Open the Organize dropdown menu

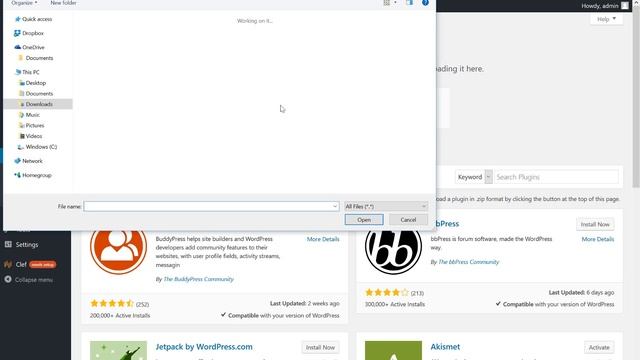tap(24, 3)
